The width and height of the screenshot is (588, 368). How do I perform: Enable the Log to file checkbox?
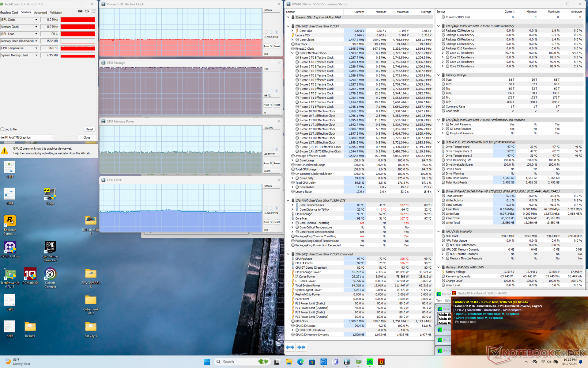pos(2,129)
